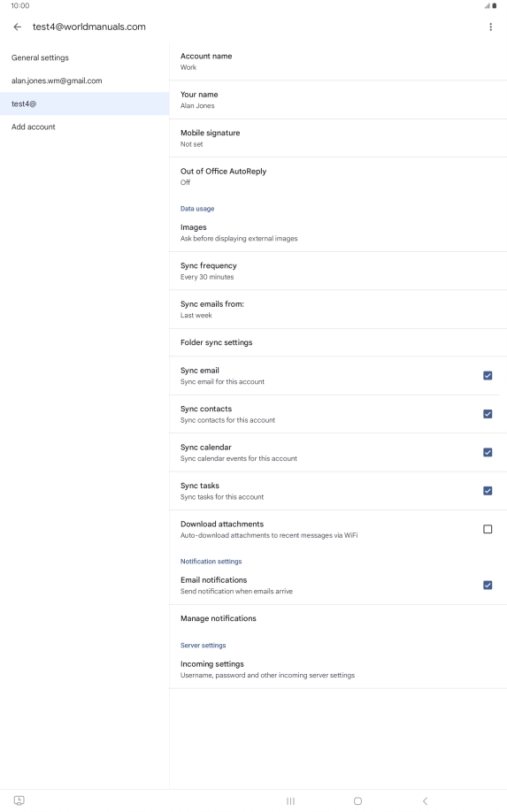This screenshot has width=507, height=812.
Task: Turn off the Sync tasks checkbox
Action: pyautogui.click(x=488, y=490)
